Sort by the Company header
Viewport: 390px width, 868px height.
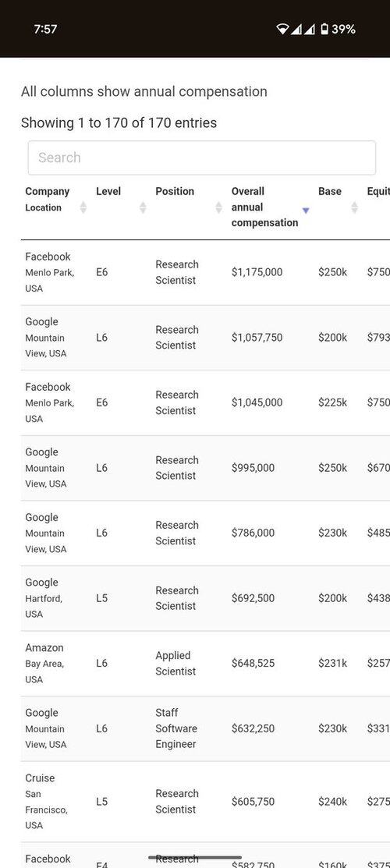pos(47,192)
